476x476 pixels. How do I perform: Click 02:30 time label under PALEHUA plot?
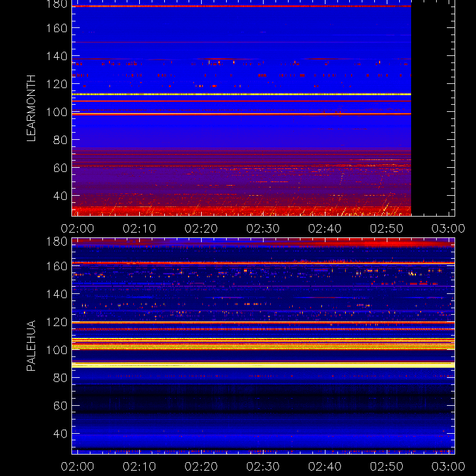pos(263,466)
